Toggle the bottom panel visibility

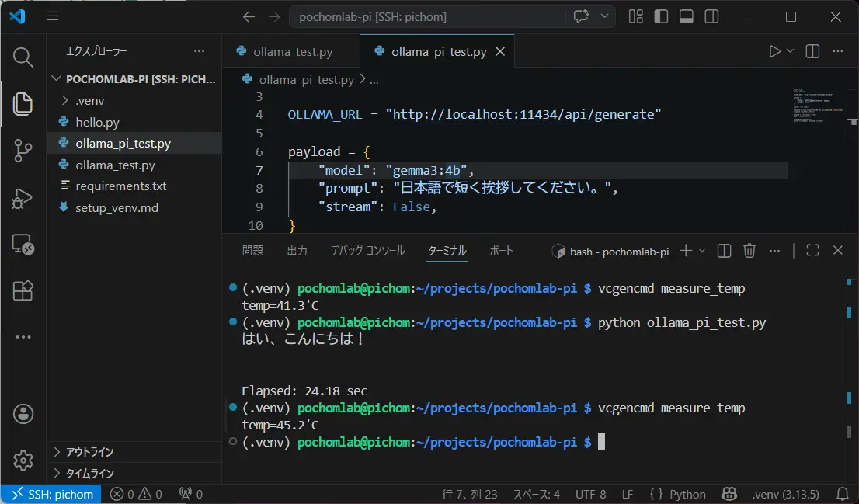click(687, 16)
